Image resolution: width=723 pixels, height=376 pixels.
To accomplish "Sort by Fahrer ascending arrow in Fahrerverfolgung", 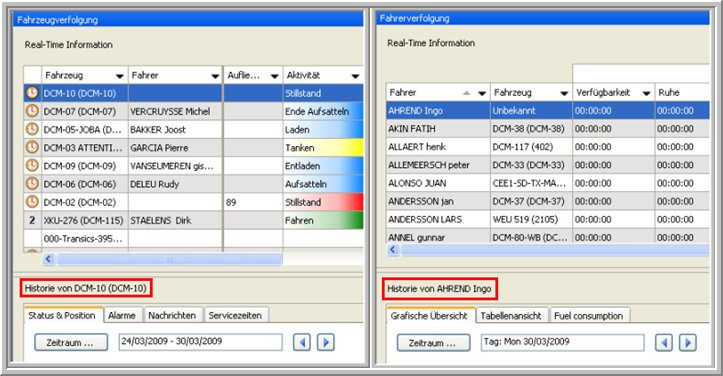I will tap(467, 93).
